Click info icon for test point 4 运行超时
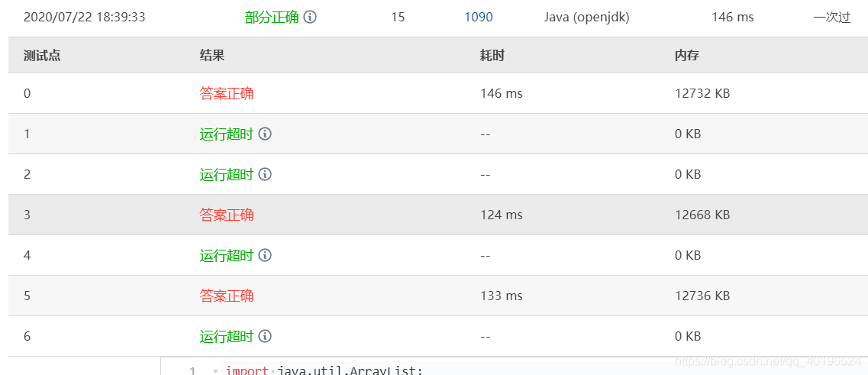 265,255
